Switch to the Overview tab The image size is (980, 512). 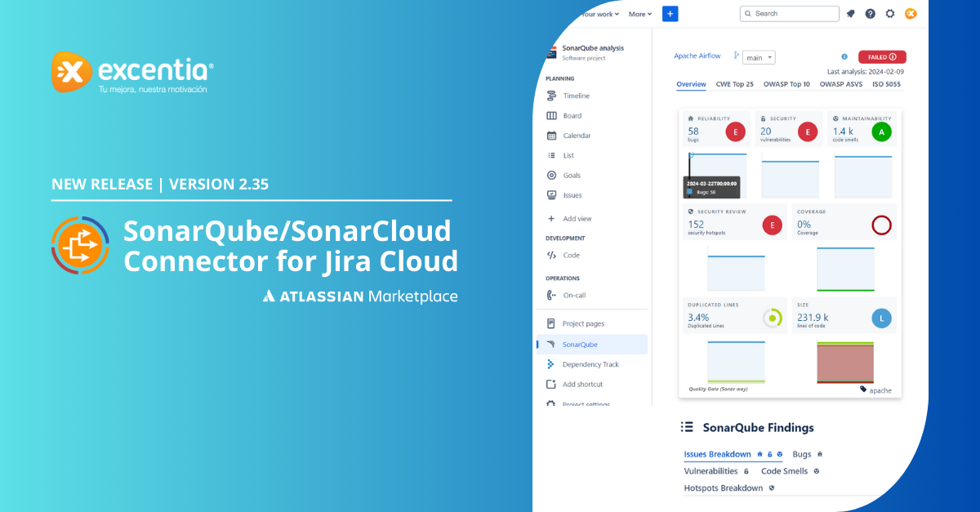pos(691,84)
